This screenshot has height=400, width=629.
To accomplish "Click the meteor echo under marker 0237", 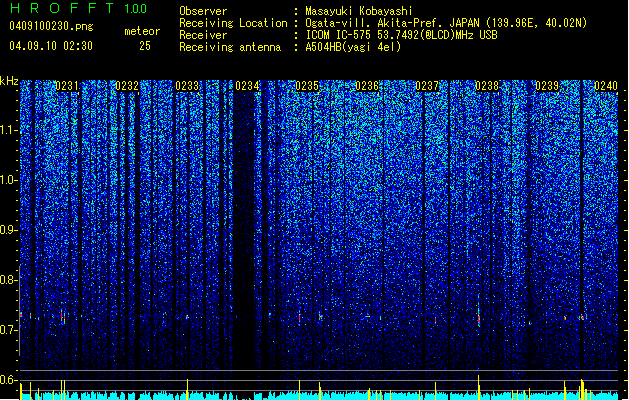I will pos(436,320).
